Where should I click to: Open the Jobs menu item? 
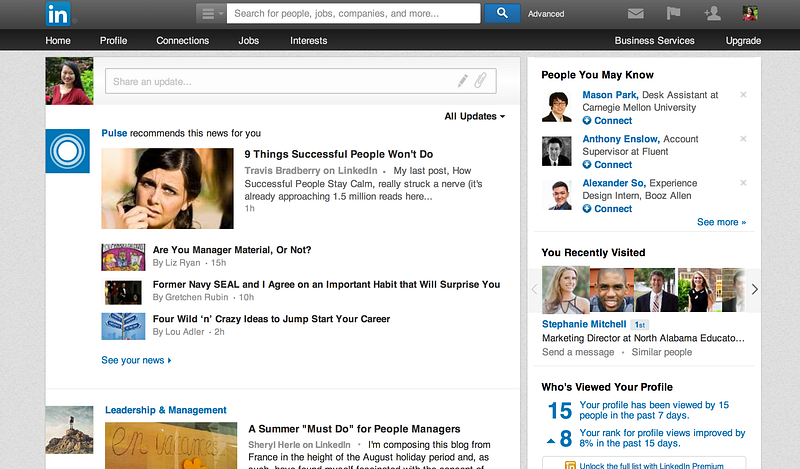(248, 40)
